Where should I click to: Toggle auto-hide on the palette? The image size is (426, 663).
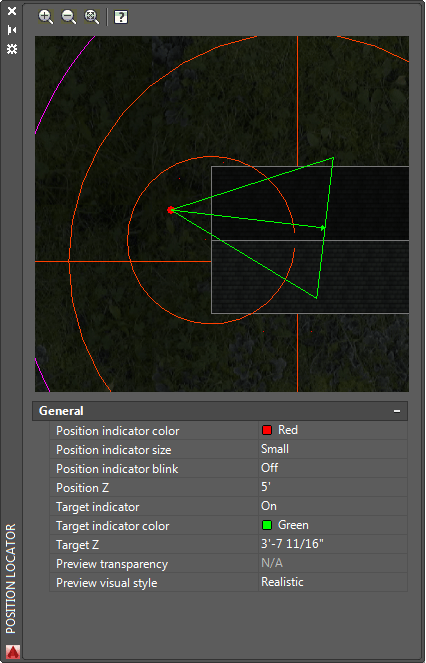click(12, 30)
